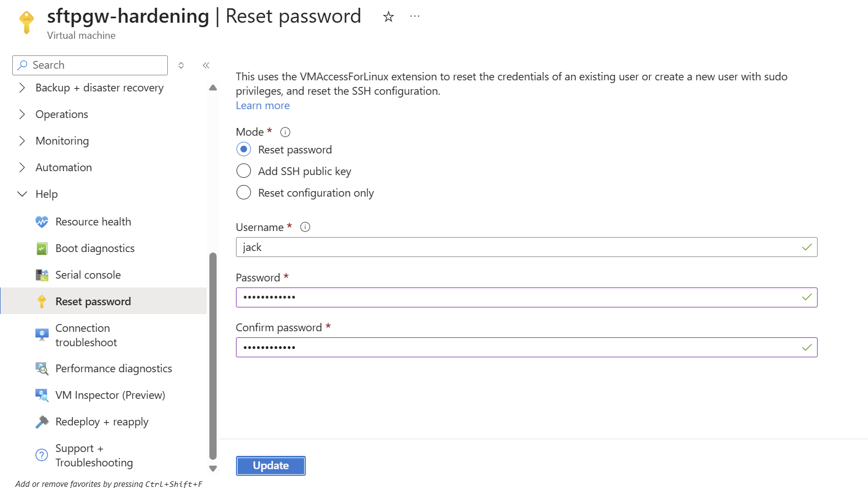Collapse the sidebar with double chevron icon
868x488 pixels.
(x=206, y=65)
